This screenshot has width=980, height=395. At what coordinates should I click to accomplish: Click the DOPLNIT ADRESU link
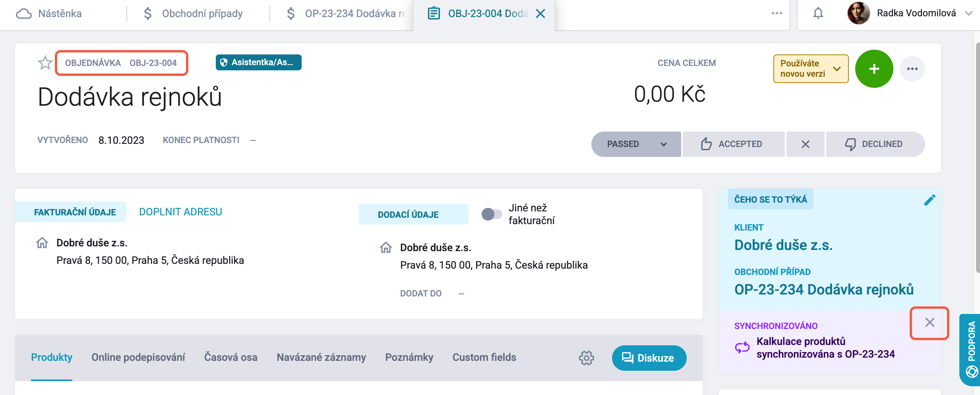click(x=180, y=212)
